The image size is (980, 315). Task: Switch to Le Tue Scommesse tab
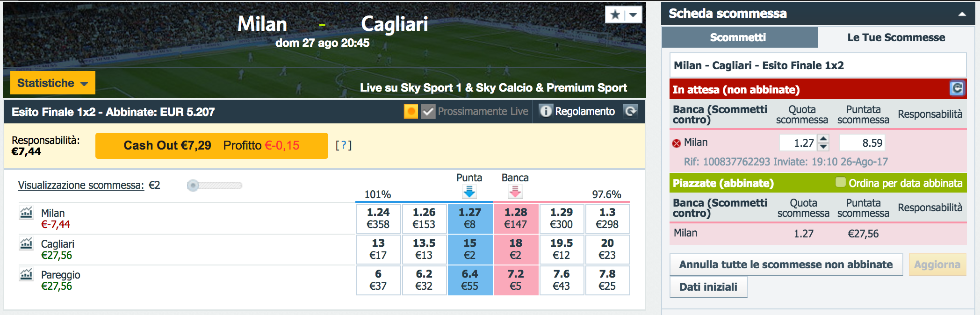[x=896, y=37]
